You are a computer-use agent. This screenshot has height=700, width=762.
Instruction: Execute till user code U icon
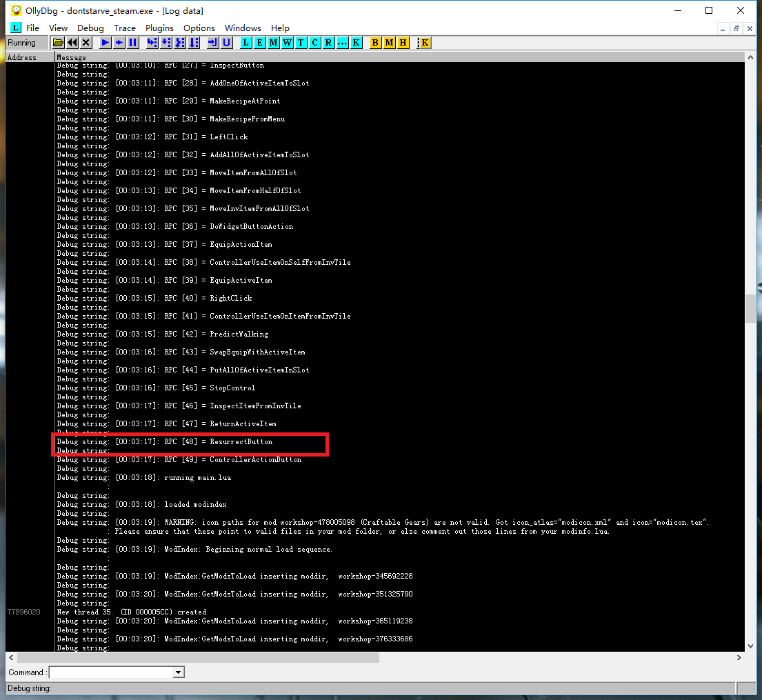pos(226,43)
